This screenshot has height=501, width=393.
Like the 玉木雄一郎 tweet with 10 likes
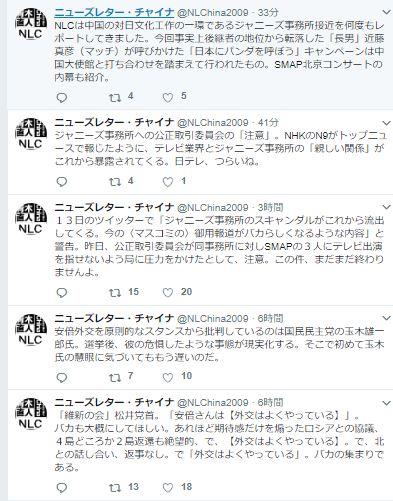168,377
